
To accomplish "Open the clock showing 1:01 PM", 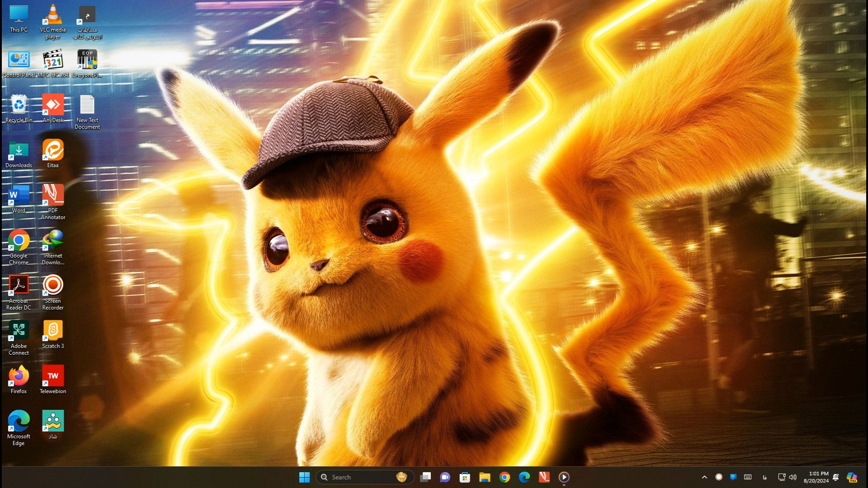I will (816, 477).
